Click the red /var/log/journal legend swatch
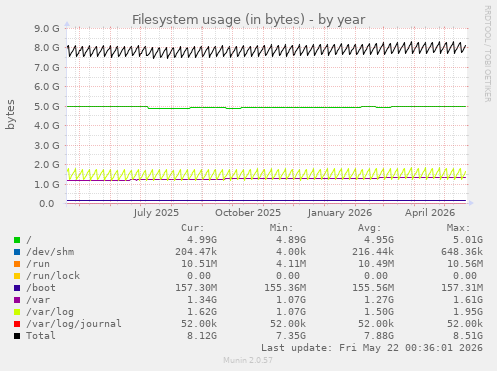 (17, 324)
